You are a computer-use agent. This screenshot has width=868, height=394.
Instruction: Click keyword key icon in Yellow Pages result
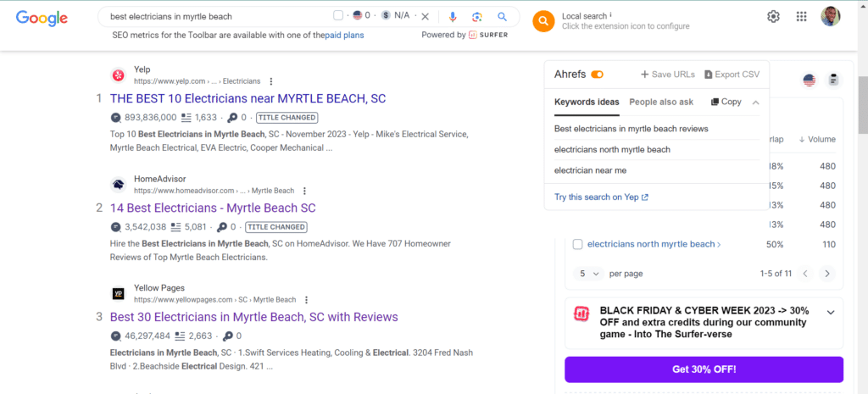(228, 336)
